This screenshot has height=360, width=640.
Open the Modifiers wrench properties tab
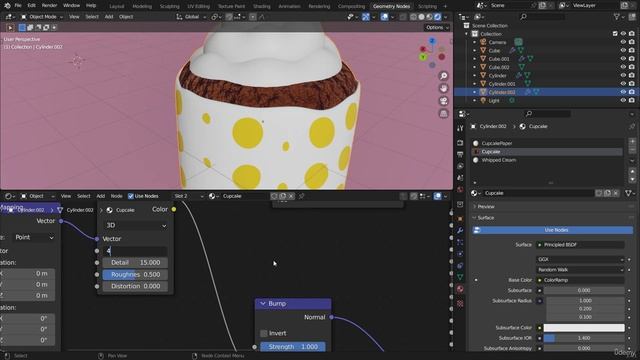click(x=460, y=230)
